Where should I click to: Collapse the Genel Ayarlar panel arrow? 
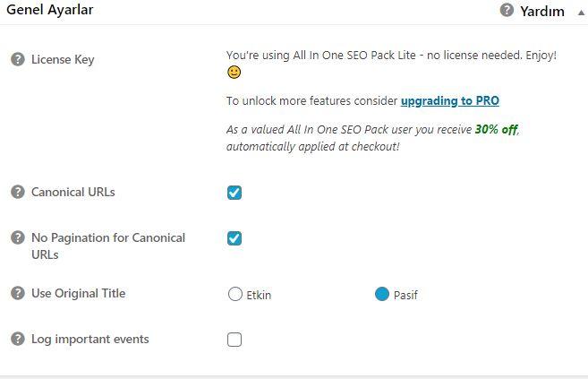pyautogui.click(x=581, y=13)
